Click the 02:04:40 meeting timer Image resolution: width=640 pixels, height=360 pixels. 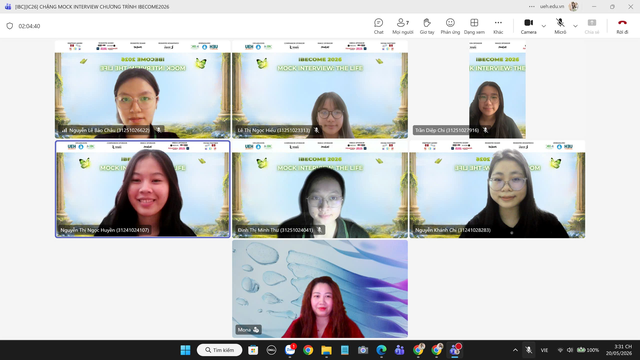click(x=29, y=26)
